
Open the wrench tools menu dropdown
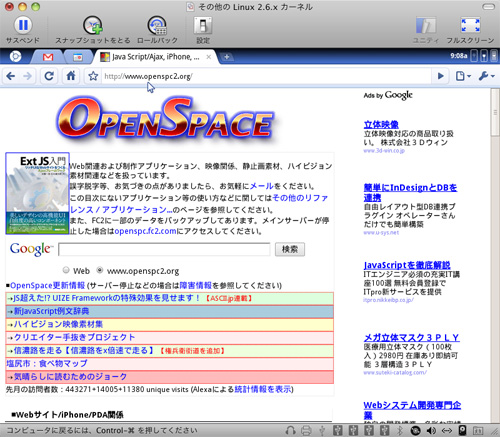pos(486,76)
